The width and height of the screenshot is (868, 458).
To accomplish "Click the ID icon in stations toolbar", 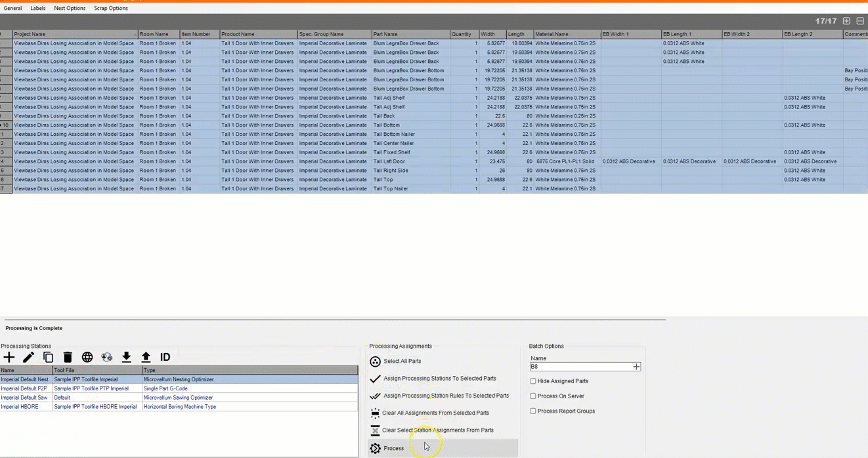I will coord(165,357).
